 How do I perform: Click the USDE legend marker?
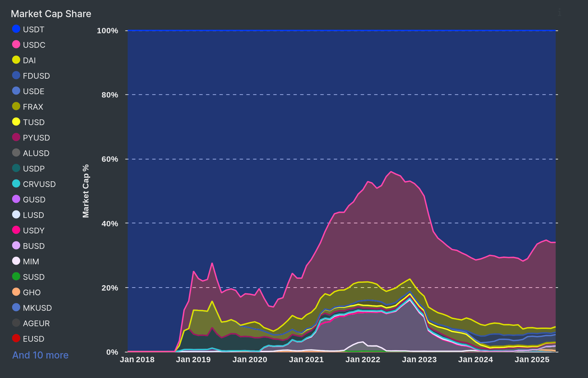click(16, 91)
